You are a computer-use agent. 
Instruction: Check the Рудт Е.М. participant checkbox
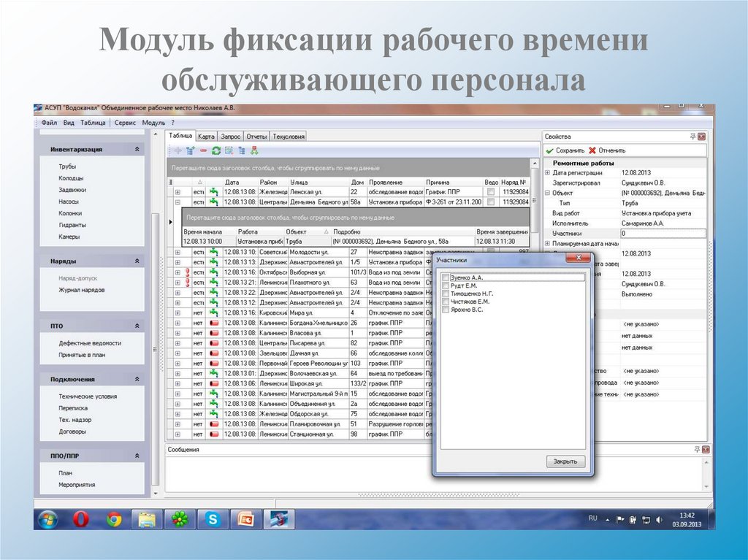pos(446,285)
